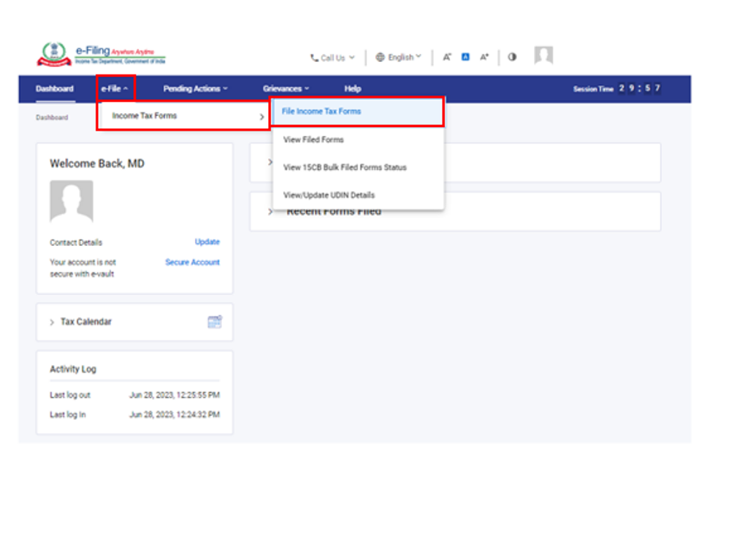Click the increase font size icon

coord(484,55)
